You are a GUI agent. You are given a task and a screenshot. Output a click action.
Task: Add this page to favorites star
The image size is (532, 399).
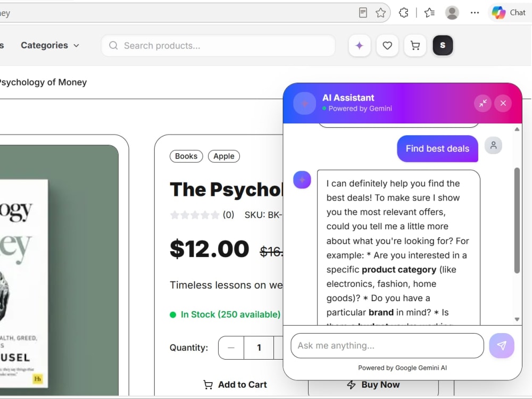pyautogui.click(x=381, y=13)
